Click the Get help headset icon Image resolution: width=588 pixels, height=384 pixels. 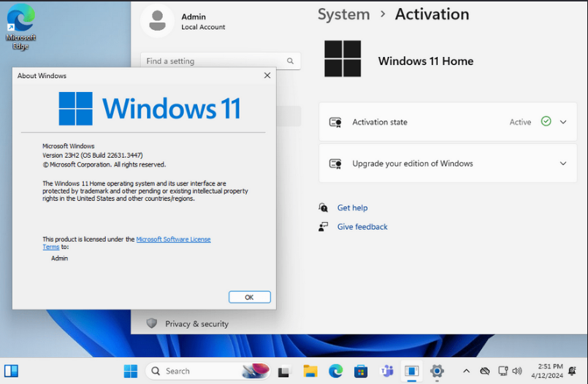point(324,207)
